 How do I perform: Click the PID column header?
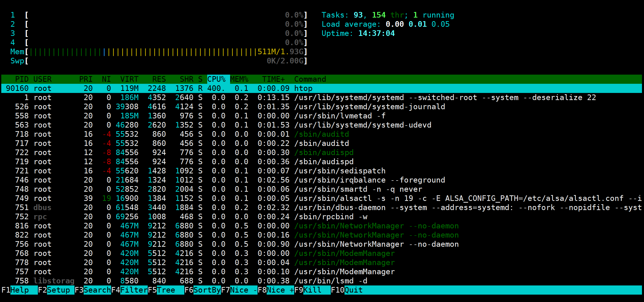pos(22,79)
